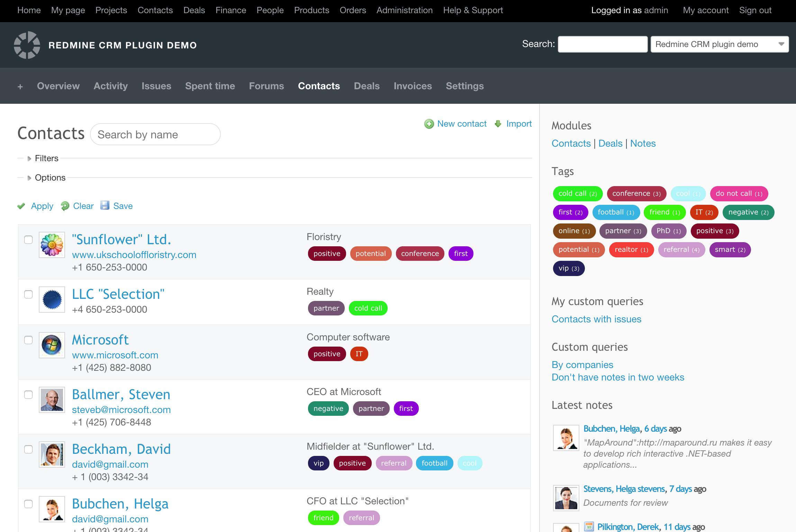Viewport: 796px width, 532px height.
Task: Switch to the Deals project tab
Action: 367,86
